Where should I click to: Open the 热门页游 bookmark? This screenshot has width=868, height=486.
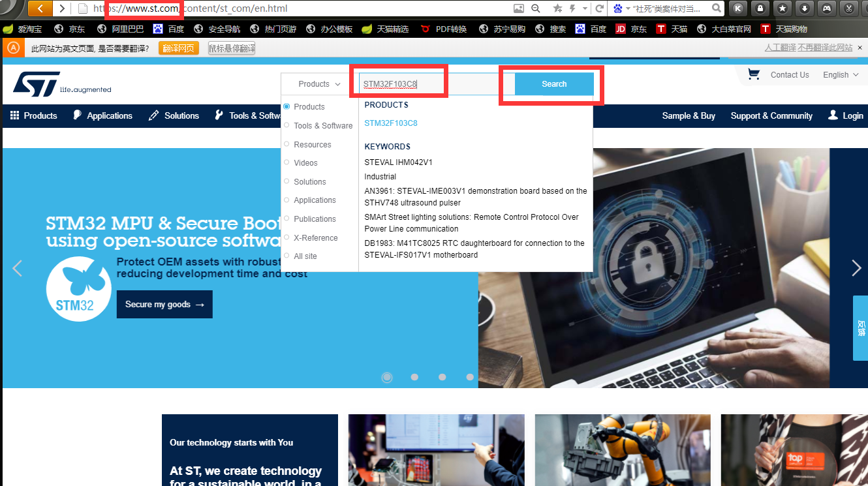273,29
